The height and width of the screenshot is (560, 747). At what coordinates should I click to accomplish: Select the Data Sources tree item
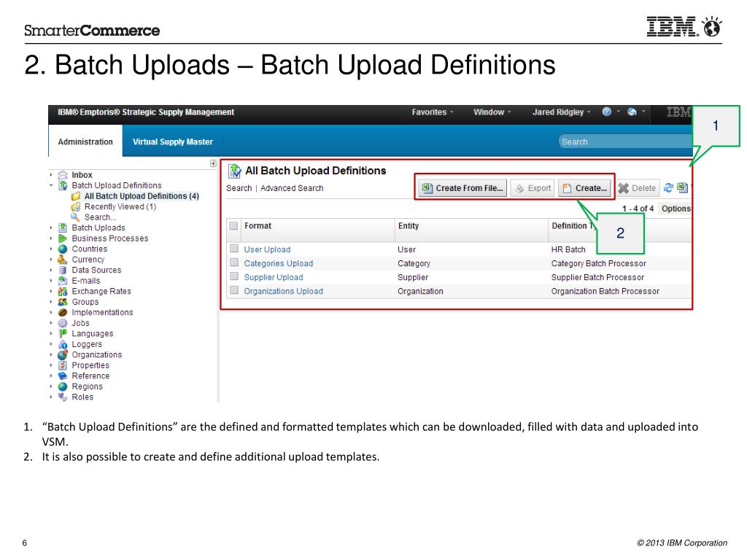click(96, 270)
